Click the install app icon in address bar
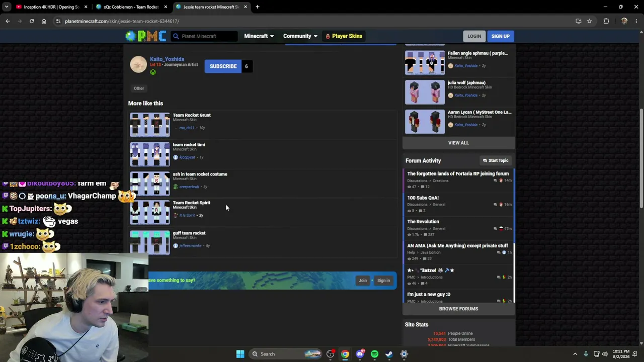This screenshot has height=362, width=644. [x=578, y=21]
